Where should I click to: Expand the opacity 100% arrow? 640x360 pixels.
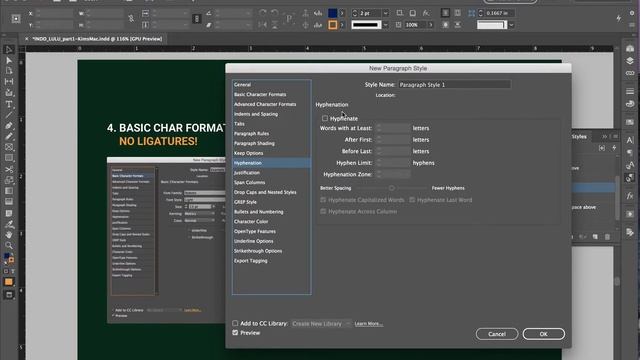pos(430,25)
